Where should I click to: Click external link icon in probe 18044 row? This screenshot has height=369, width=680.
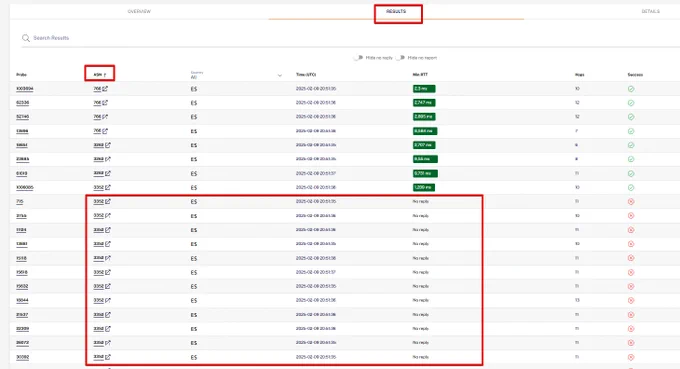(108, 300)
